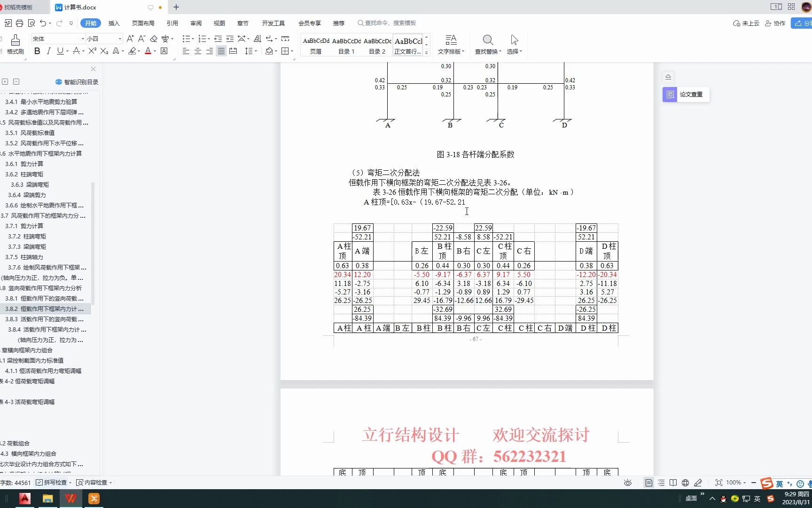
Task: Switch to the 页面布局 tab
Action: click(x=143, y=23)
